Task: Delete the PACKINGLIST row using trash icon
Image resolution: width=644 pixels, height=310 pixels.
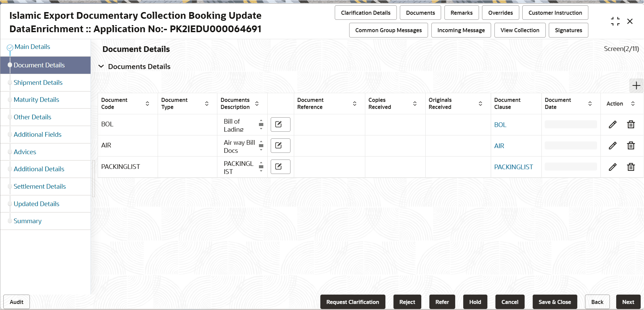Action: pyautogui.click(x=631, y=167)
